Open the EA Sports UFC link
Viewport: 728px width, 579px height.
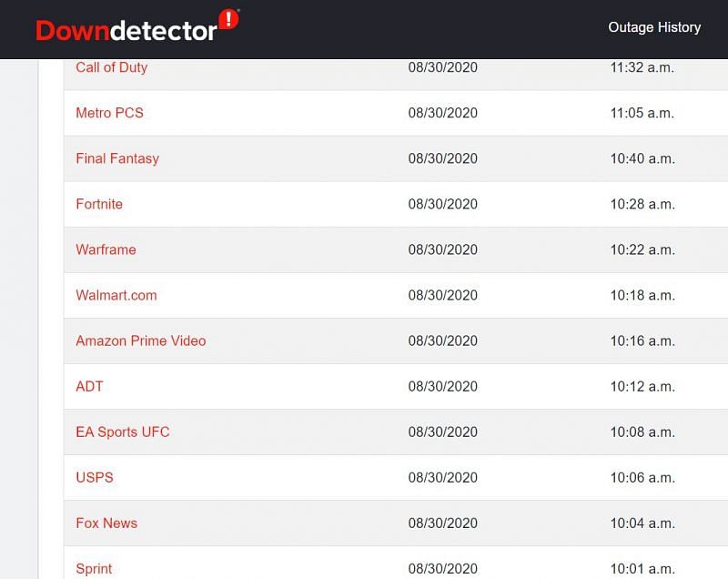click(123, 432)
